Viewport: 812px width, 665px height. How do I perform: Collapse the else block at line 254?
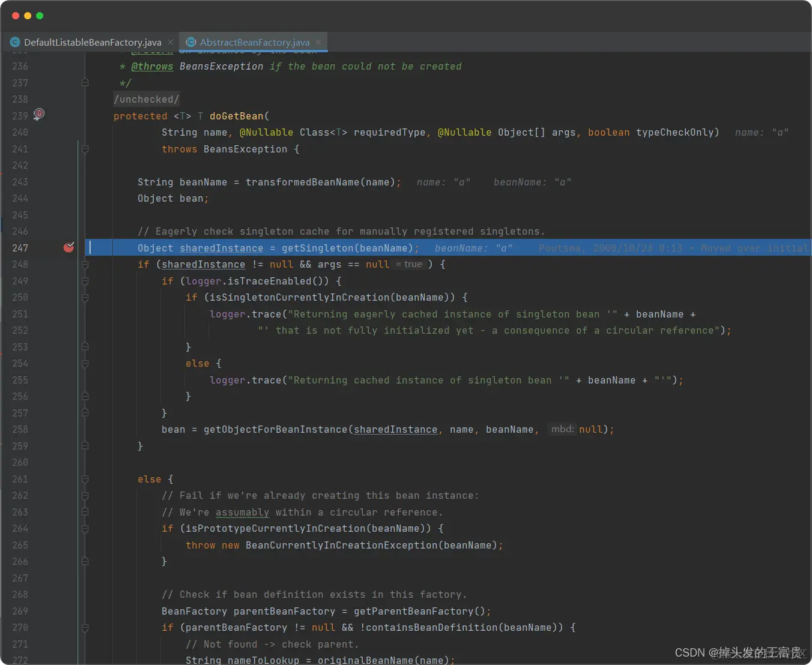pos(85,364)
